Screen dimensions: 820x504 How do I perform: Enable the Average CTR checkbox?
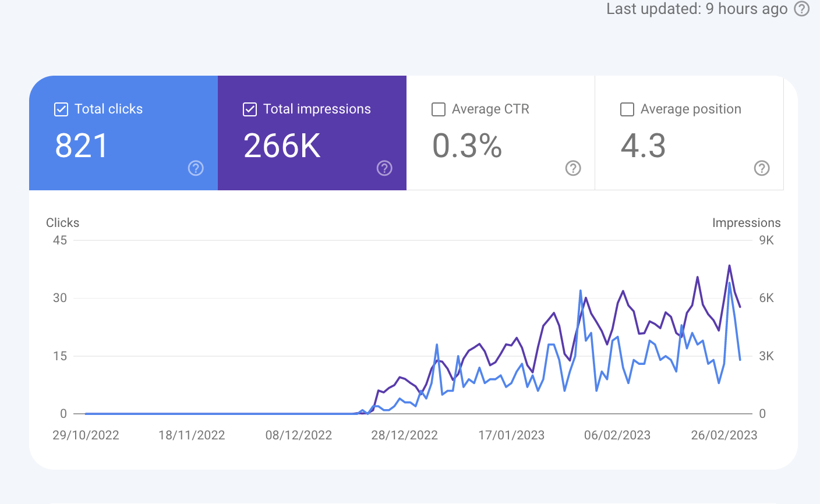coord(439,109)
